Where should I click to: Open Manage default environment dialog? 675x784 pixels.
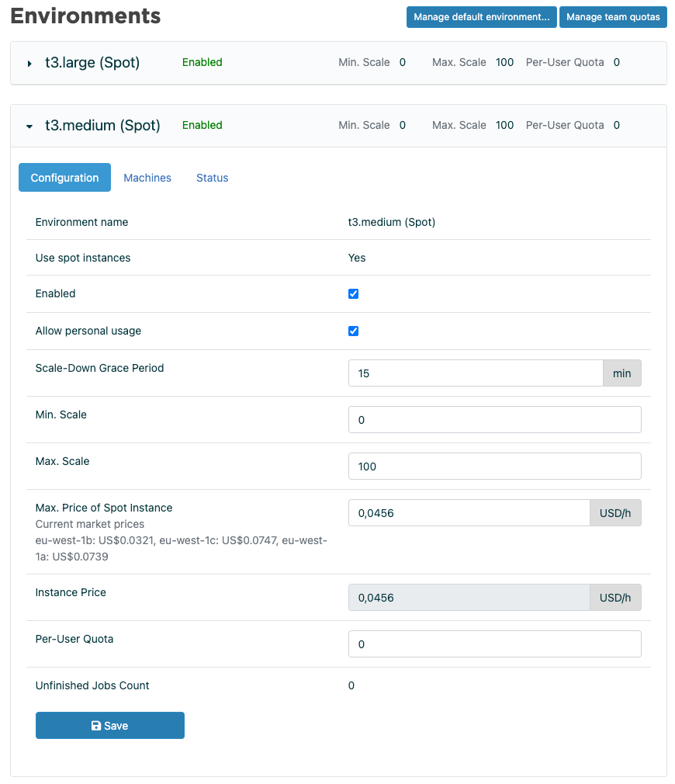coord(481,17)
